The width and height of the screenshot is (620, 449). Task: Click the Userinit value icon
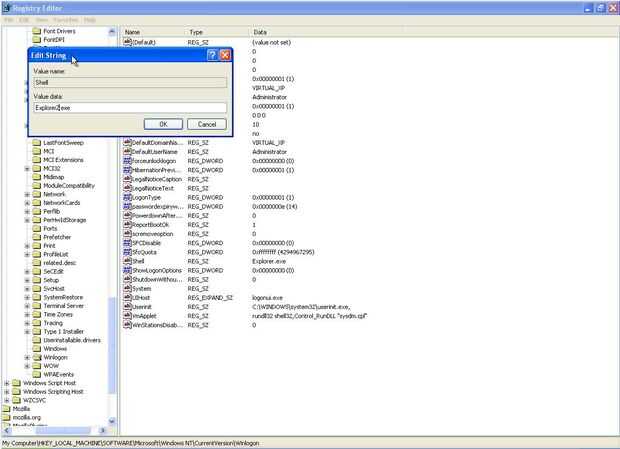(x=127, y=307)
